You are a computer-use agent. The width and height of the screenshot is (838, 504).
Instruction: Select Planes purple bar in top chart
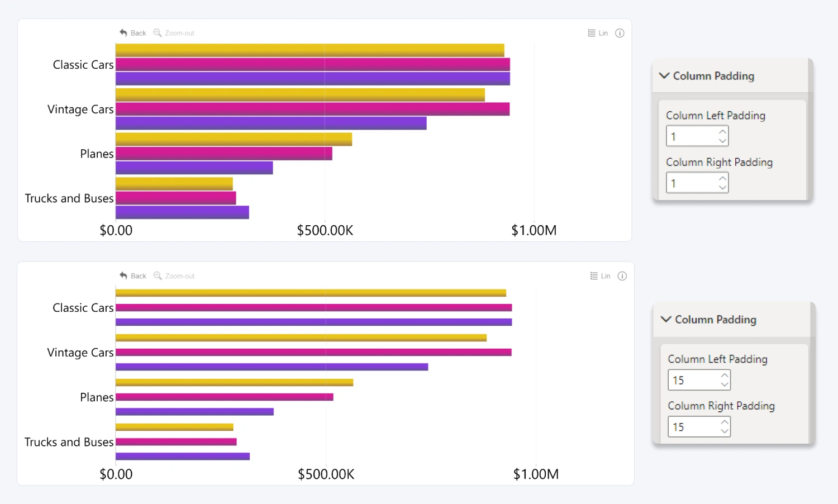(x=194, y=168)
